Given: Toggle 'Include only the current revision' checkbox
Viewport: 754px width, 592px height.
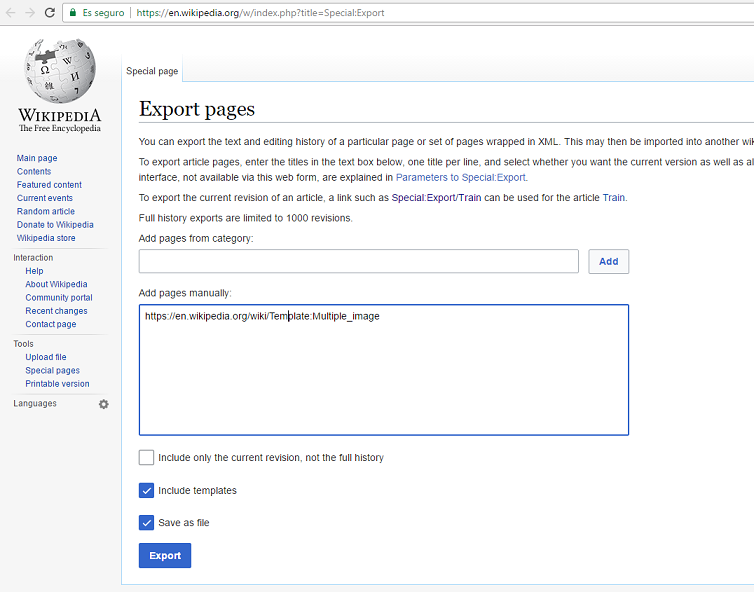Looking at the screenshot, I should (146, 457).
